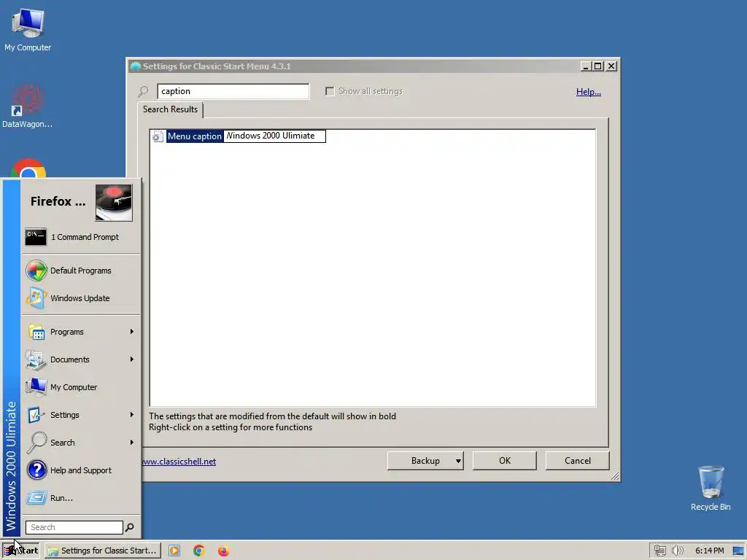Confirm with the OK button
Viewport: 747px width, 560px height.
tap(505, 461)
